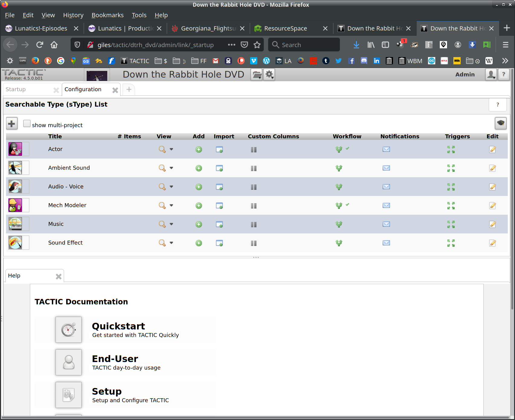Open the End-User documentation link

115,359
